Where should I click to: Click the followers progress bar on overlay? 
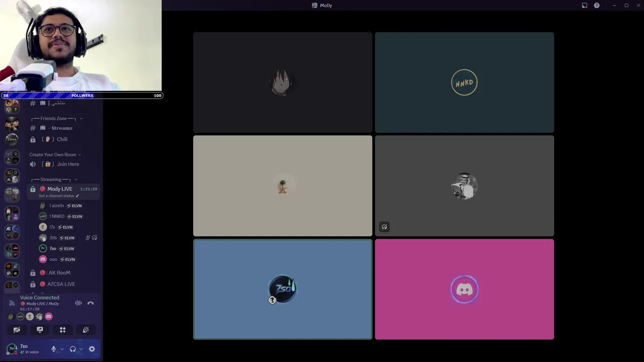click(82, 96)
